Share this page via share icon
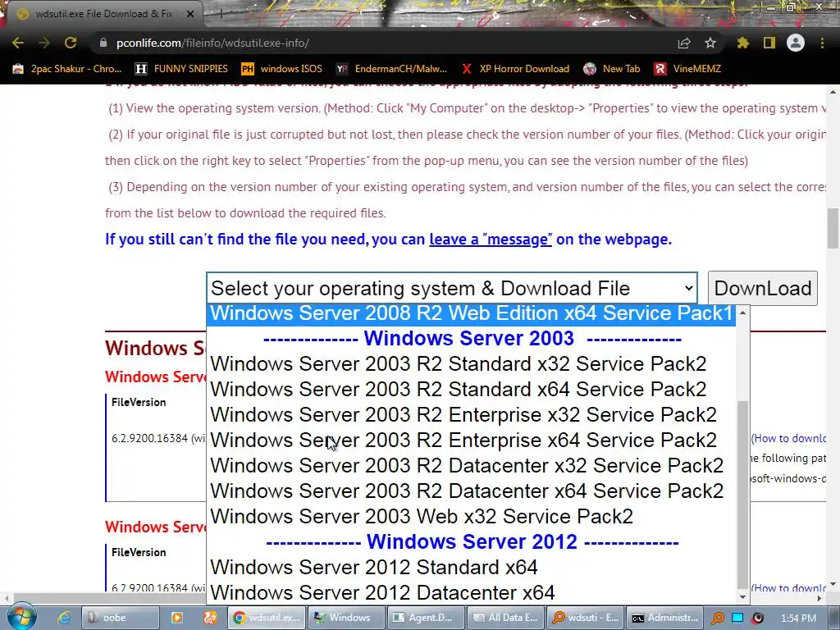Image resolution: width=840 pixels, height=630 pixels. [x=684, y=43]
